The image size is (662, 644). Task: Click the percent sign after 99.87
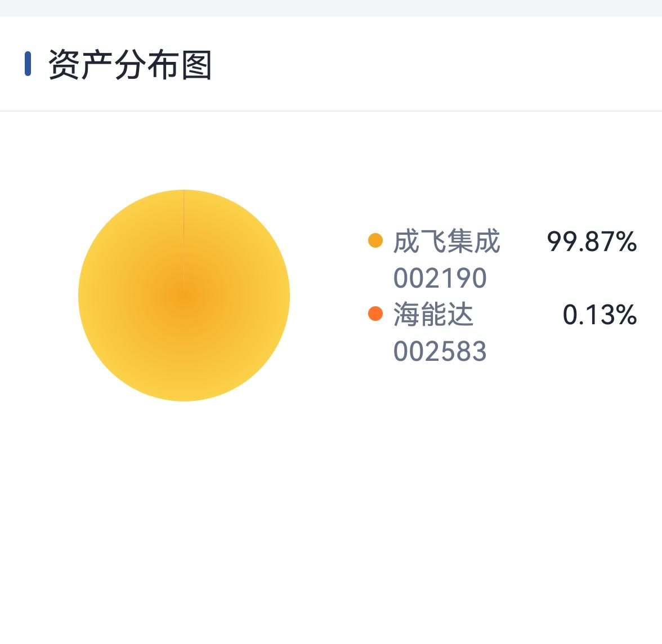tap(626, 241)
